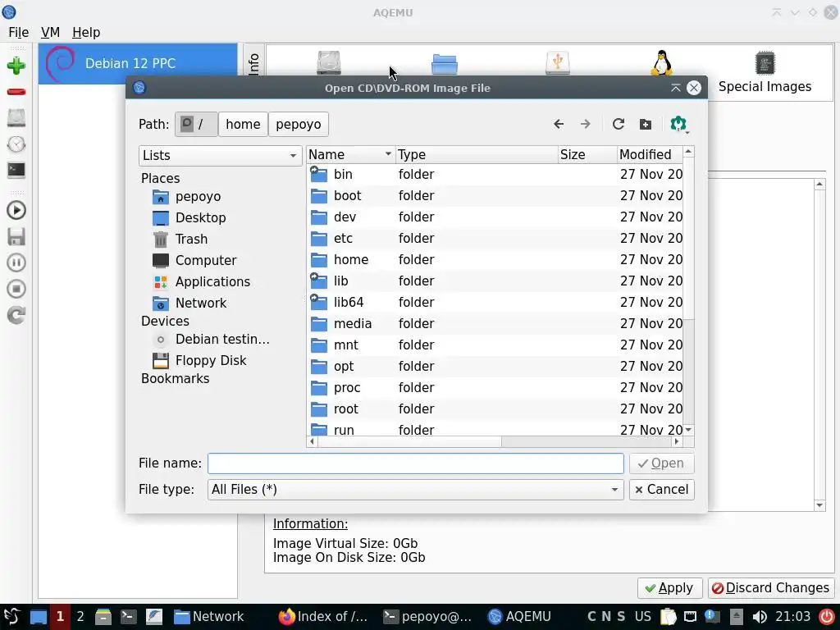Click the clock icon in left toolbar
The width and height of the screenshot is (840, 630).
(16, 144)
